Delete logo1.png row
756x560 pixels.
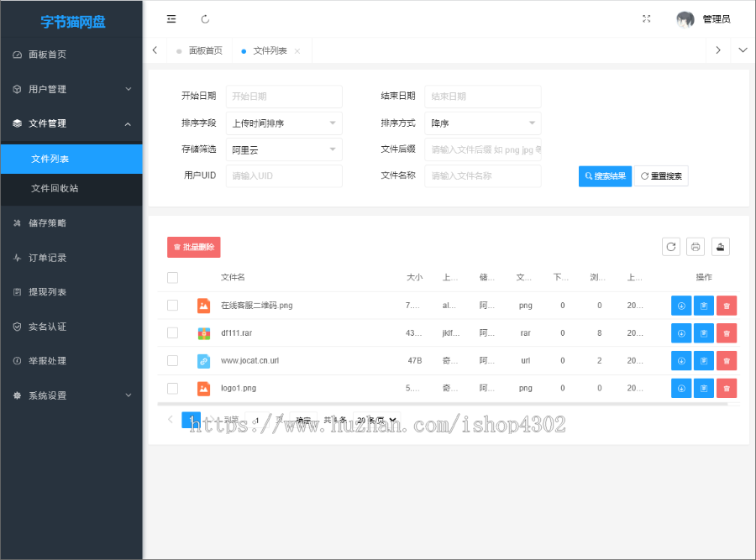click(727, 389)
